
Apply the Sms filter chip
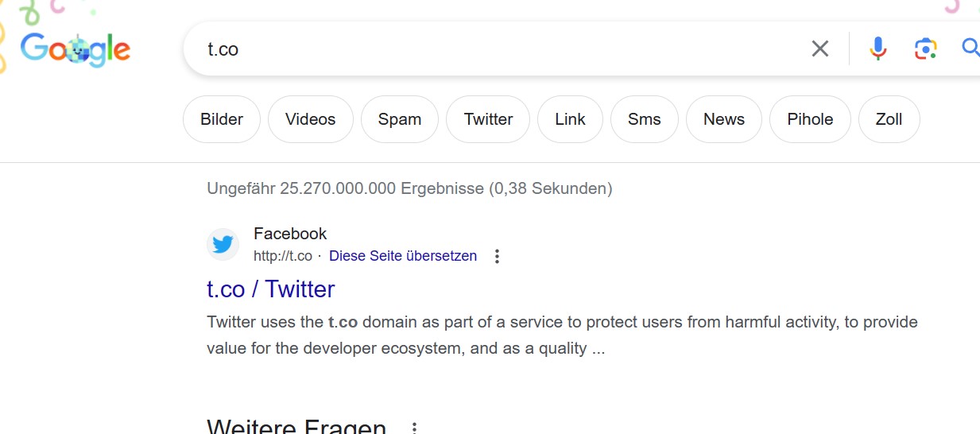(x=644, y=119)
